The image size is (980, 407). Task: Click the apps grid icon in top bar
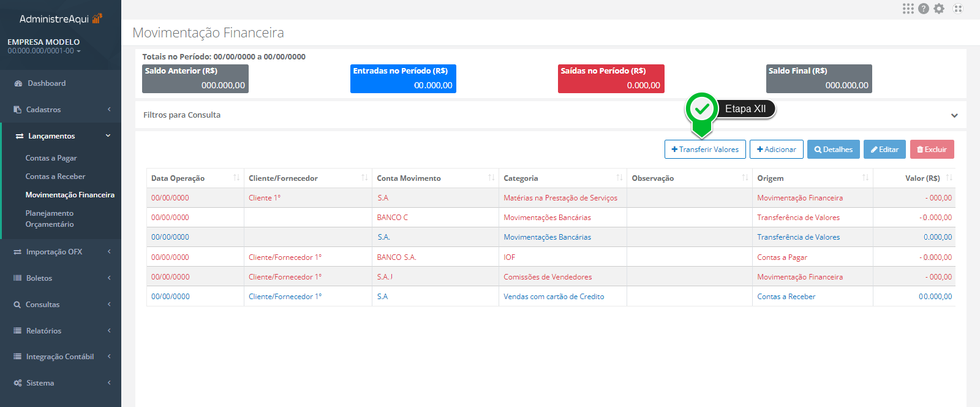(908, 9)
